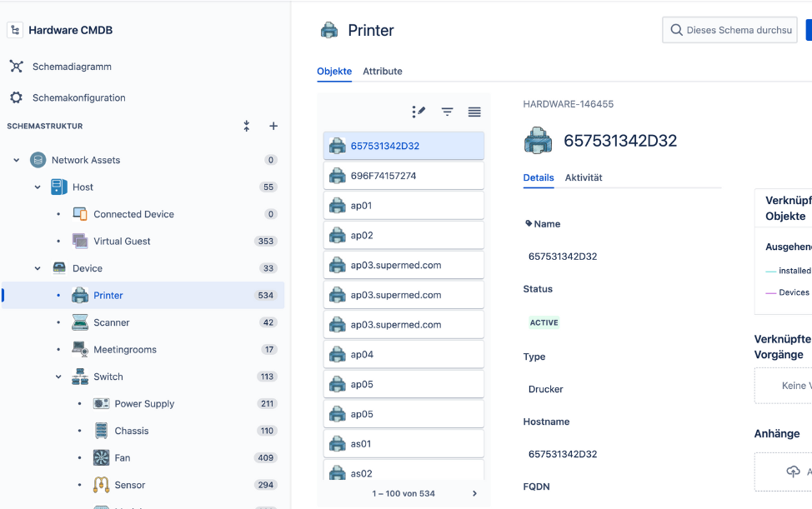Click the bulk edit icon above list
The height and width of the screenshot is (509, 812).
(419, 112)
